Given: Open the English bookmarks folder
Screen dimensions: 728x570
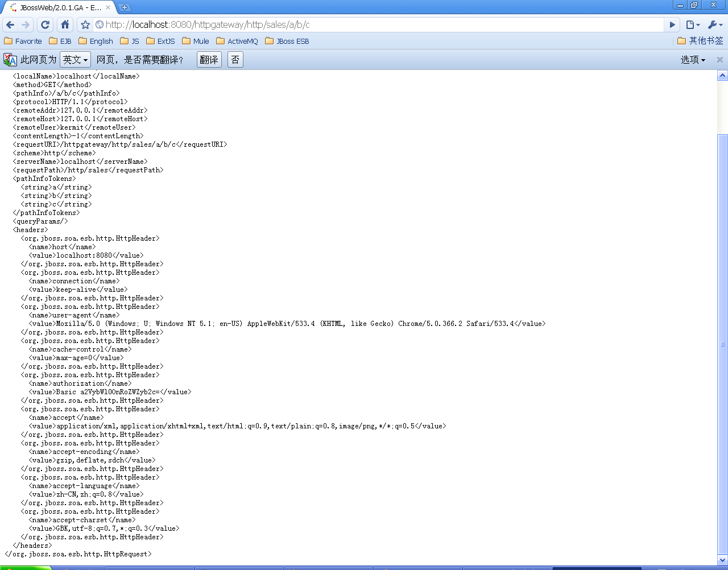Looking at the screenshot, I should (x=96, y=41).
